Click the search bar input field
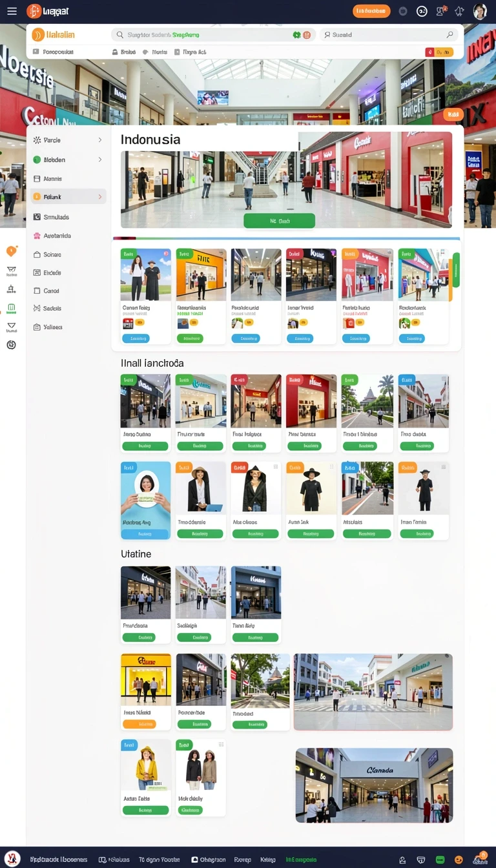This screenshot has width=496, height=868. [x=213, y=35]
